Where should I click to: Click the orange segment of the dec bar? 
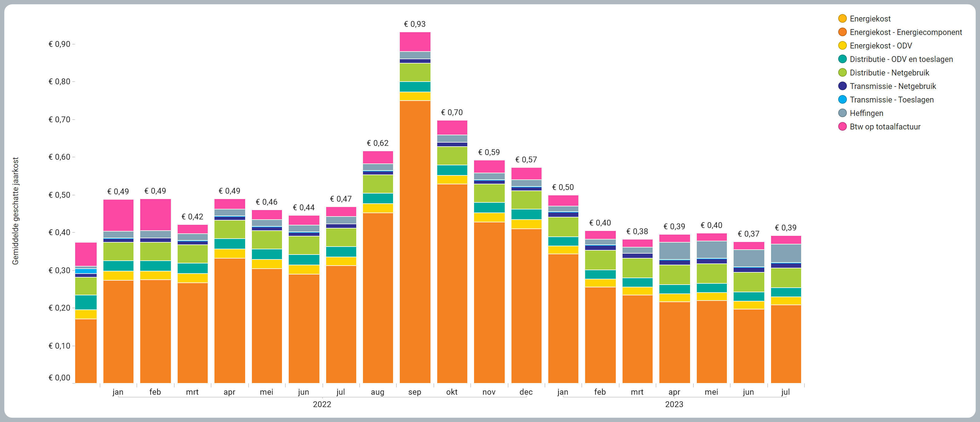(526, 306)
